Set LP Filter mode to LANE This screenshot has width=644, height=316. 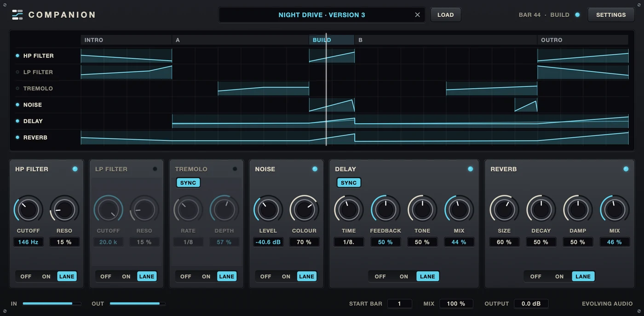click(x=147, y=276)
